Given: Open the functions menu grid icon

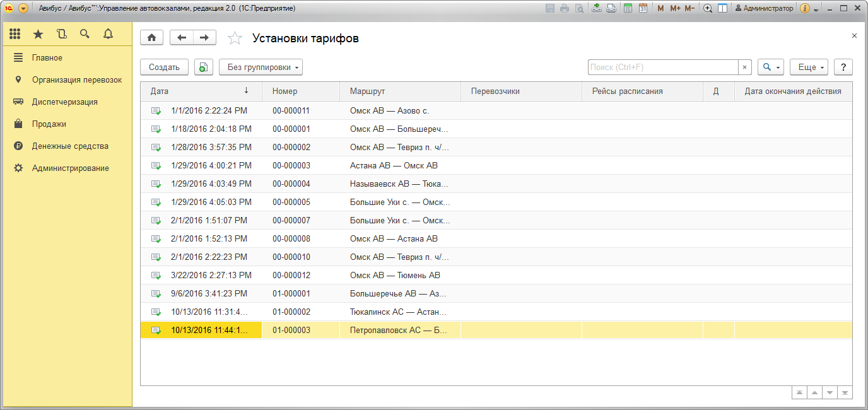Looking at the screenshot, I should point(15,34).
